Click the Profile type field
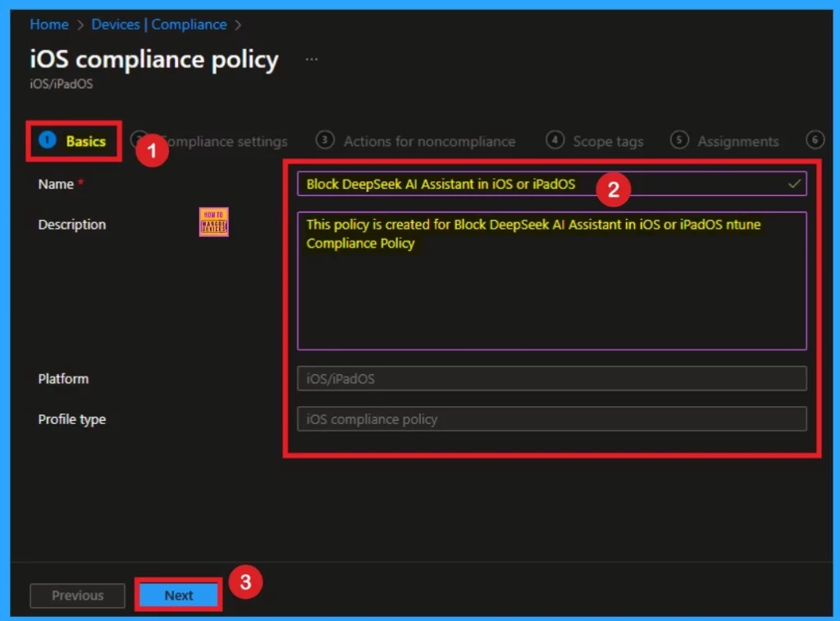Viewport: 840px width, 621px height. click(x=551, y=419)
